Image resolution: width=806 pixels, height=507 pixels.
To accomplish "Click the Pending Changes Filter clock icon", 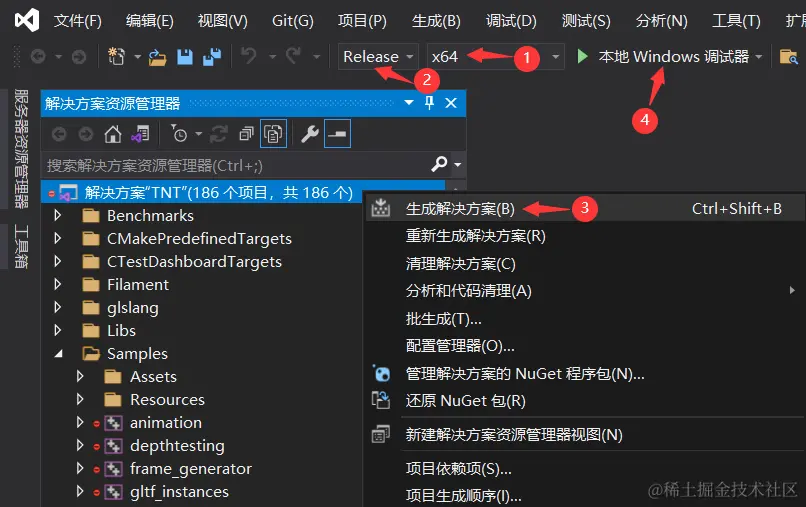I will pyautogui.click(x=178, y=134).
